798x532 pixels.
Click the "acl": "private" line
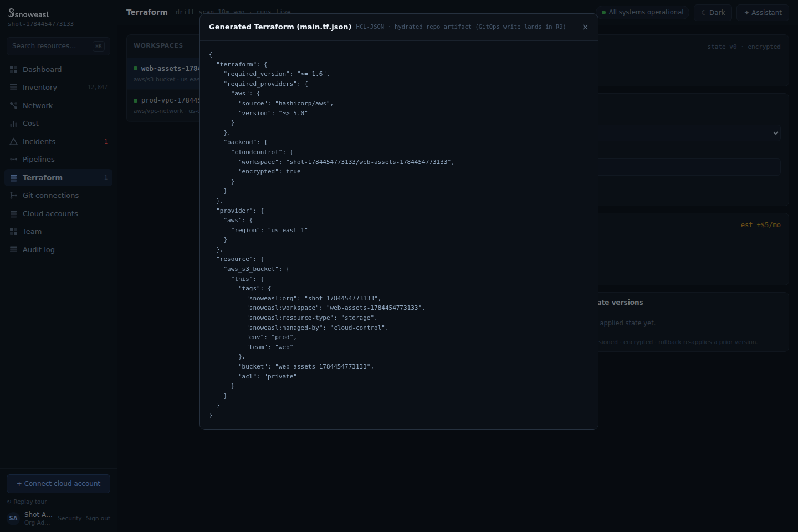tap(268, 377)
